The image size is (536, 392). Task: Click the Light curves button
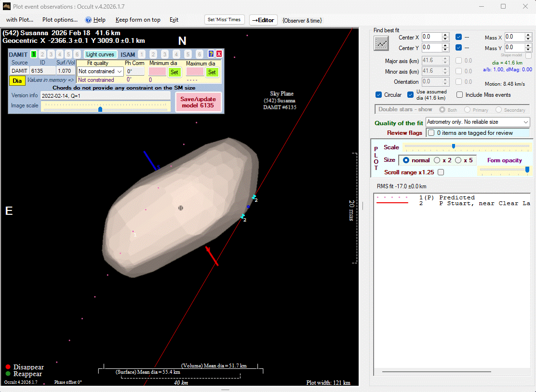(100, 54)
